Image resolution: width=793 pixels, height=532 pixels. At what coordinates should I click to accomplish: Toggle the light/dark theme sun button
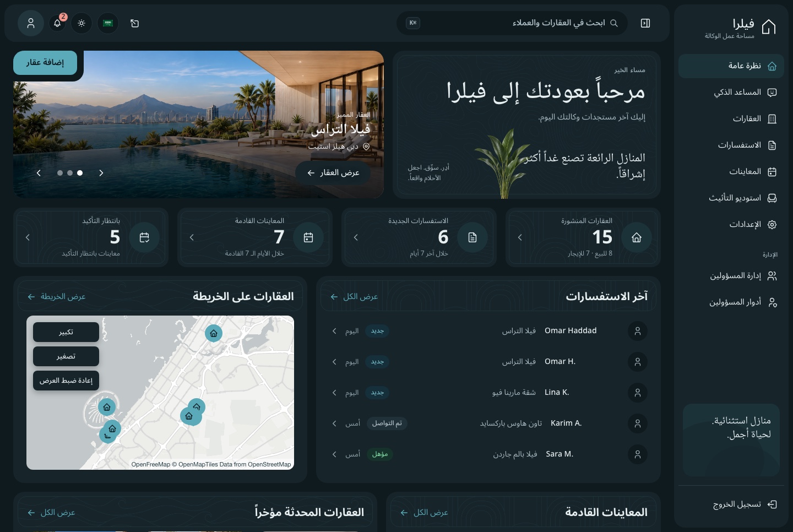[x=82, y=23]
